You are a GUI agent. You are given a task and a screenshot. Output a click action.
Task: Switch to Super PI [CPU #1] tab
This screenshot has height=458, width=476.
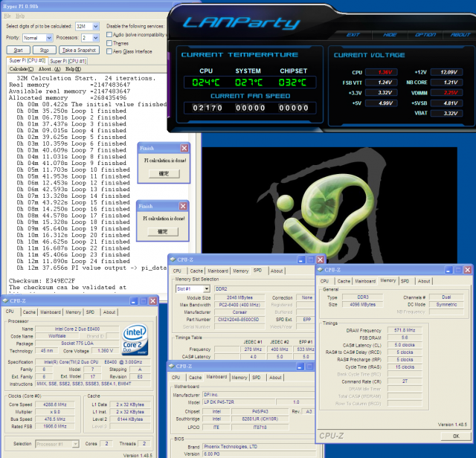[68, 61]
